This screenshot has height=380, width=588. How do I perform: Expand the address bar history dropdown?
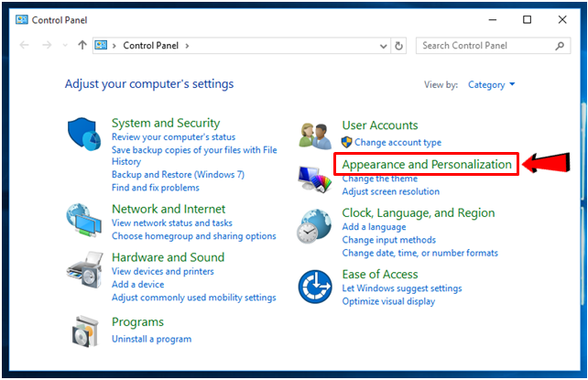[383, 46]
